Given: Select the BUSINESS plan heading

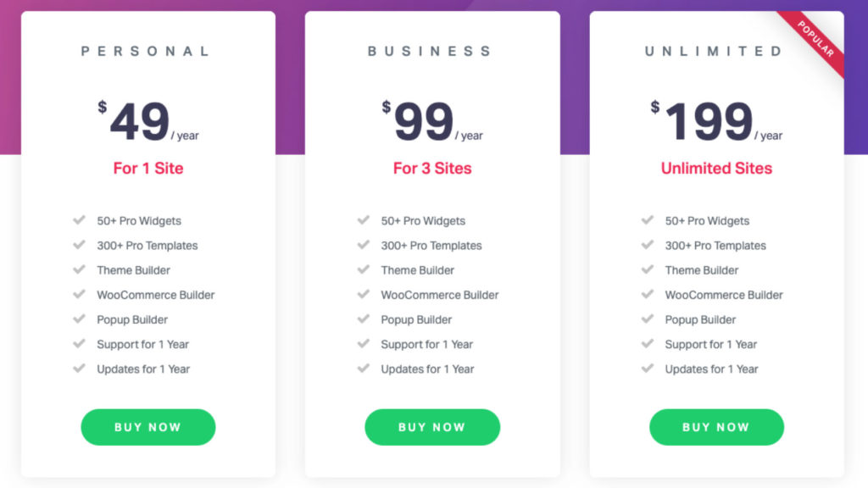Looking at the screenshot, I should (430, 52).
